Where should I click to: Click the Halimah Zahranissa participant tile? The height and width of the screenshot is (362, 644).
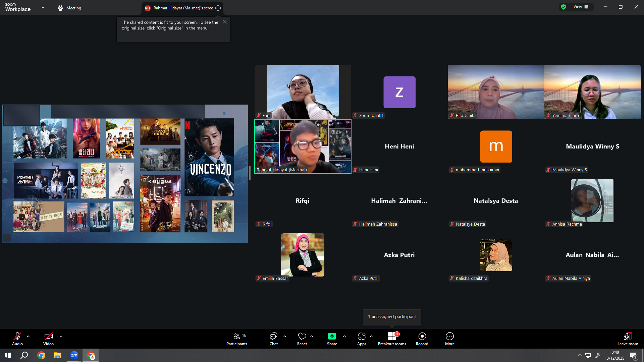click(x=399, y=201)
